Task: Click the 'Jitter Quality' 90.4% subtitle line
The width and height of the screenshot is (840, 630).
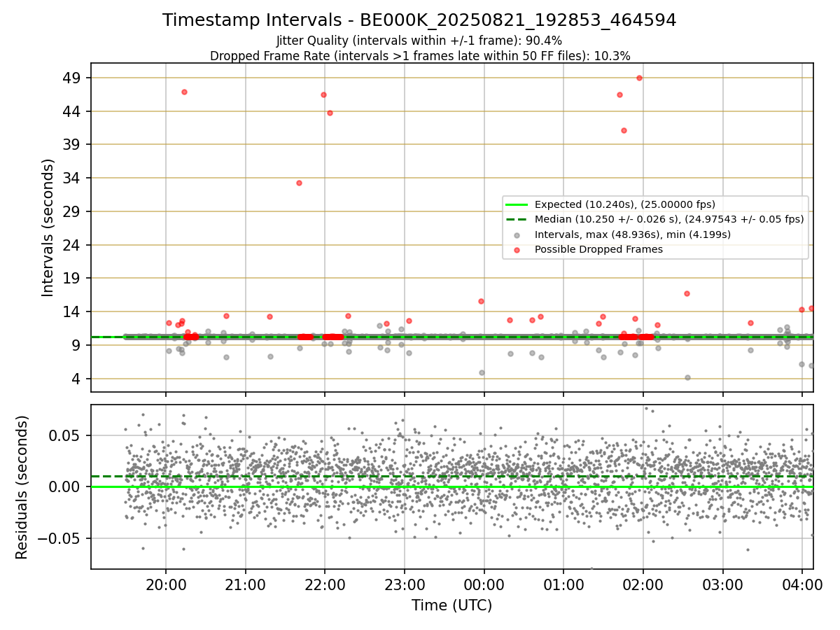Action: click(x=419, y=41)
